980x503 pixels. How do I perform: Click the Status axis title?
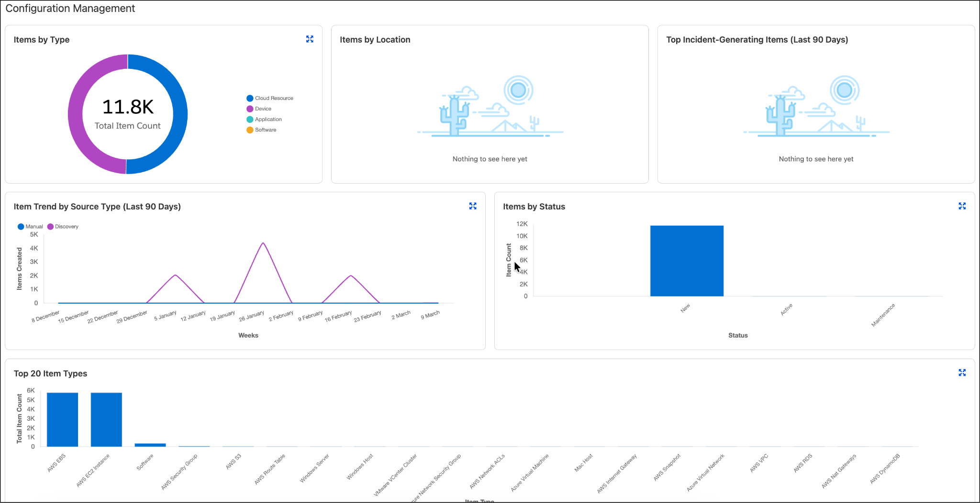tap(738, 335)
